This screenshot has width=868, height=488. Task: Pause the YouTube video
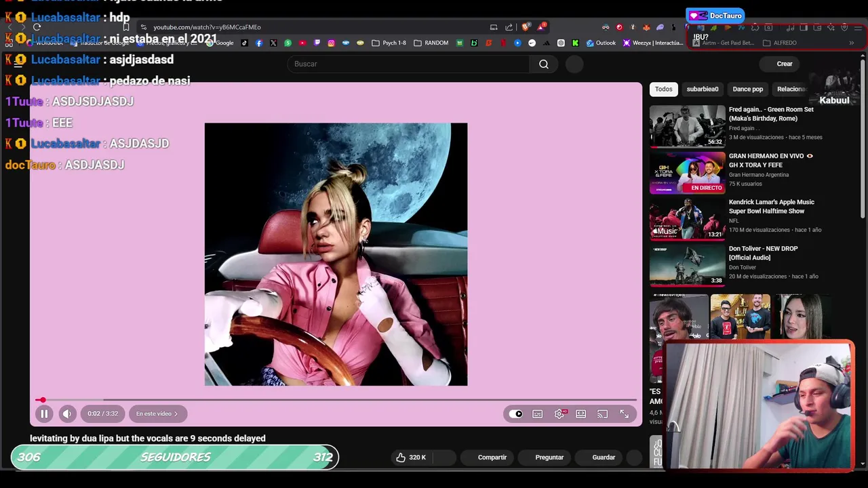[x=44, y=413]
